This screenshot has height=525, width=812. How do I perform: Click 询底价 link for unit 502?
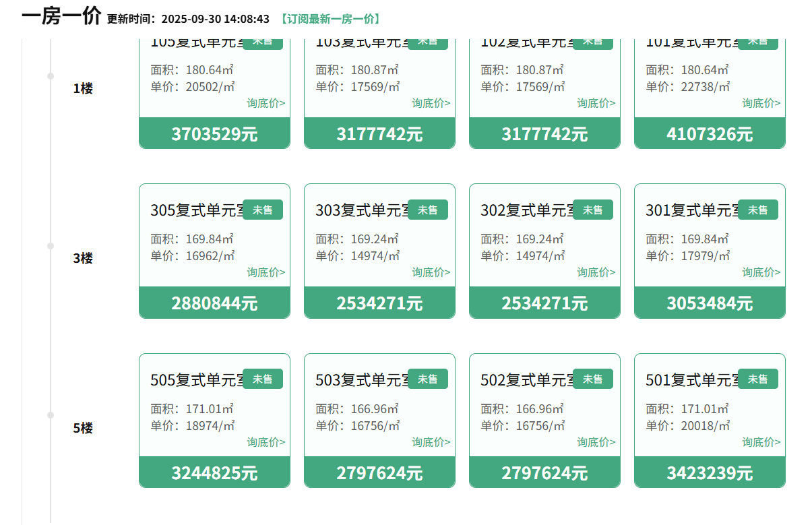[596, 442]
